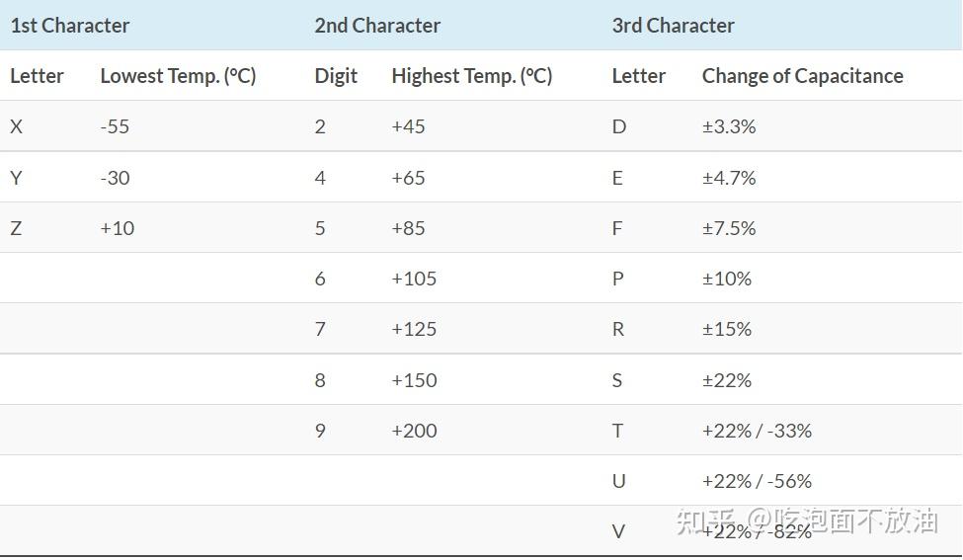The height and width of the screenshot is (560, 963).
Task: Click the "2nd Character" header
Action: coord(377,26)
